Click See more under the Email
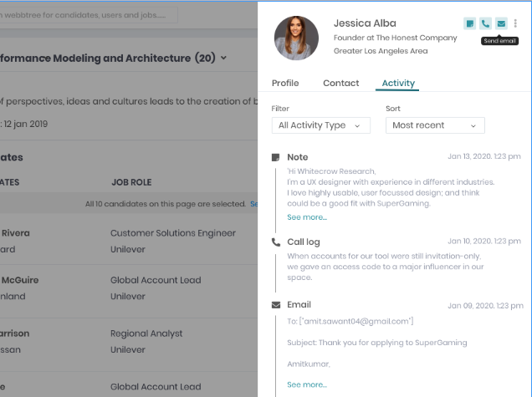 (x=307, y=384)
